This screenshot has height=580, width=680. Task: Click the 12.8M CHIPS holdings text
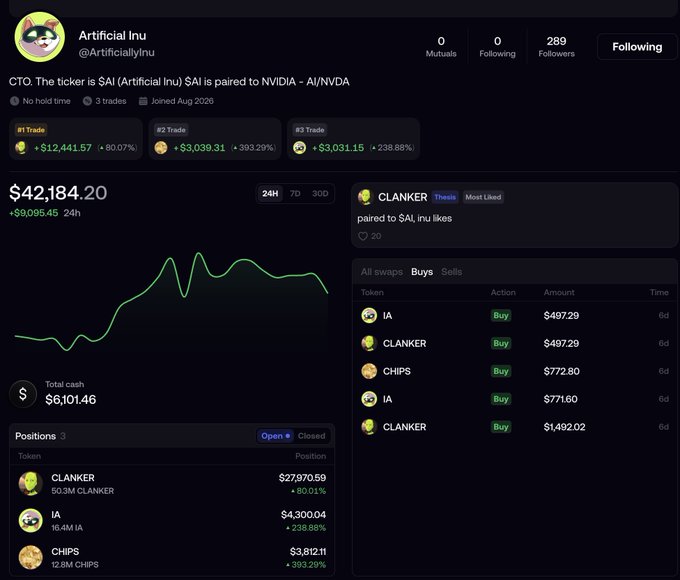pyautogui.click(x=75, y=565)
